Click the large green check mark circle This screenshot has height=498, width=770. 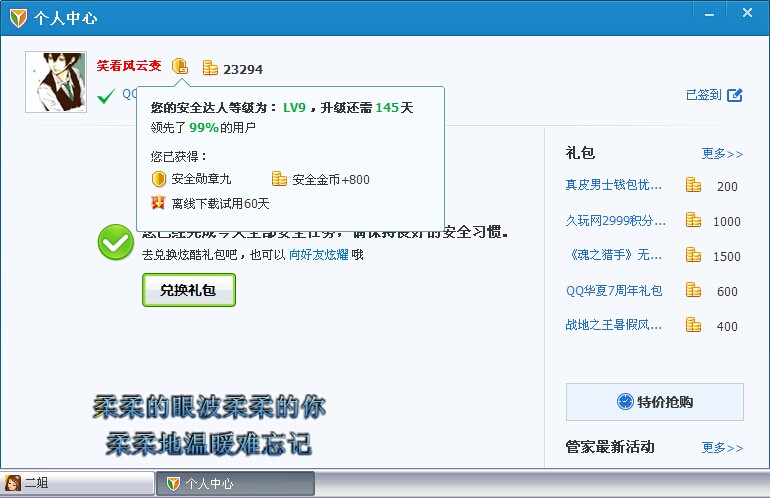click(116, 243)
